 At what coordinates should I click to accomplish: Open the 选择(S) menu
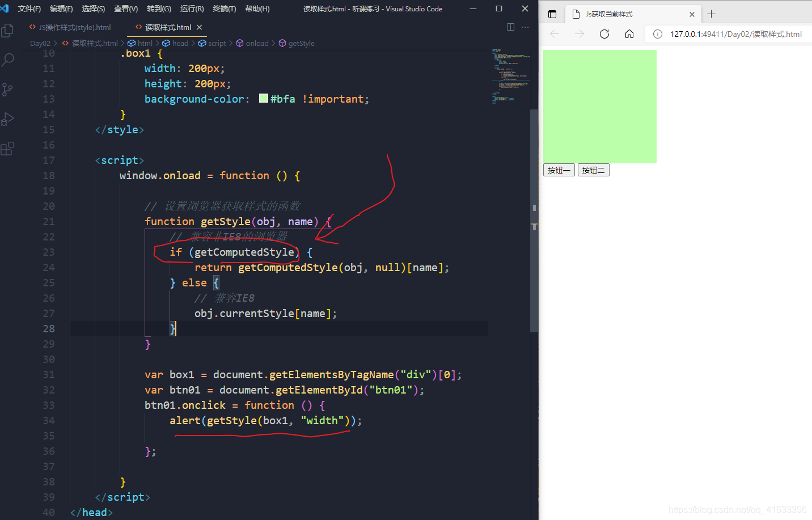click(x=94, y=9)
